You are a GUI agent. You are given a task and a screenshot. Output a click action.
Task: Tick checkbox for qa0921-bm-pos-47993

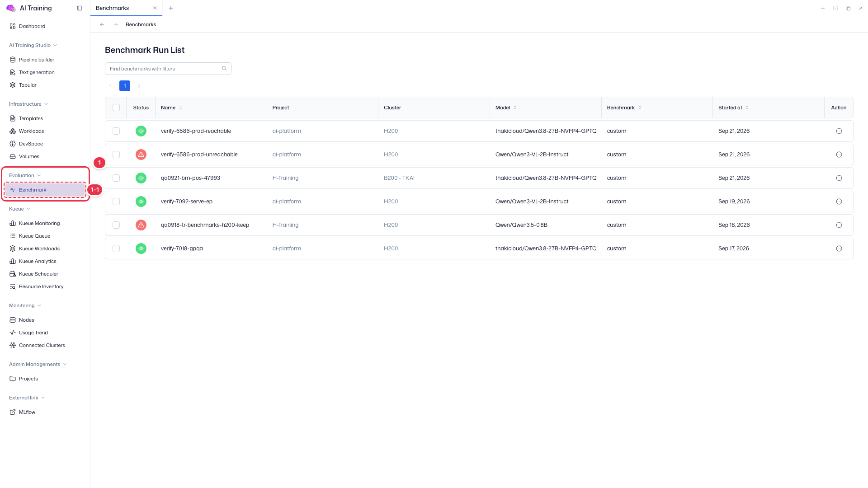pyautogui.click(x=116, y=178)
